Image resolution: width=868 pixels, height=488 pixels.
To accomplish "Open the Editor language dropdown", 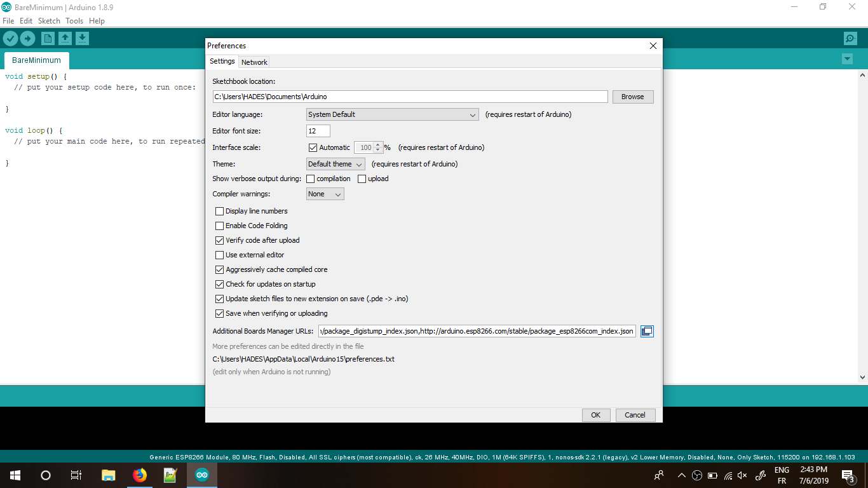I will click(x=392, y=114).
